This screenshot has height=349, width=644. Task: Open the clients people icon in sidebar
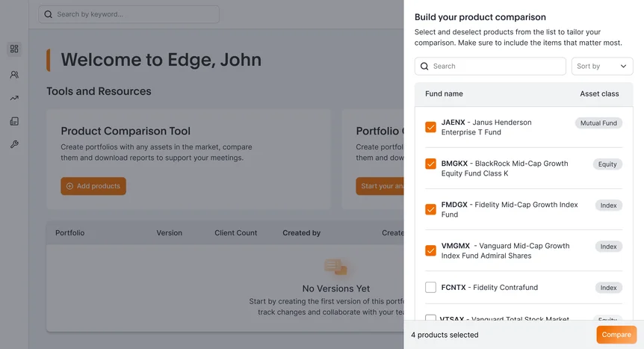click(14, 75)
